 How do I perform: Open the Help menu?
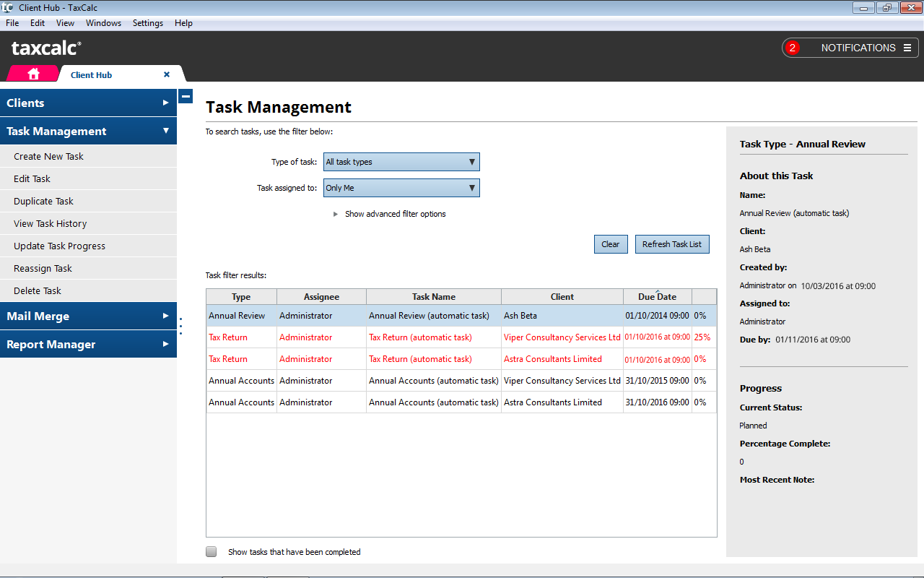click(183, 23)
